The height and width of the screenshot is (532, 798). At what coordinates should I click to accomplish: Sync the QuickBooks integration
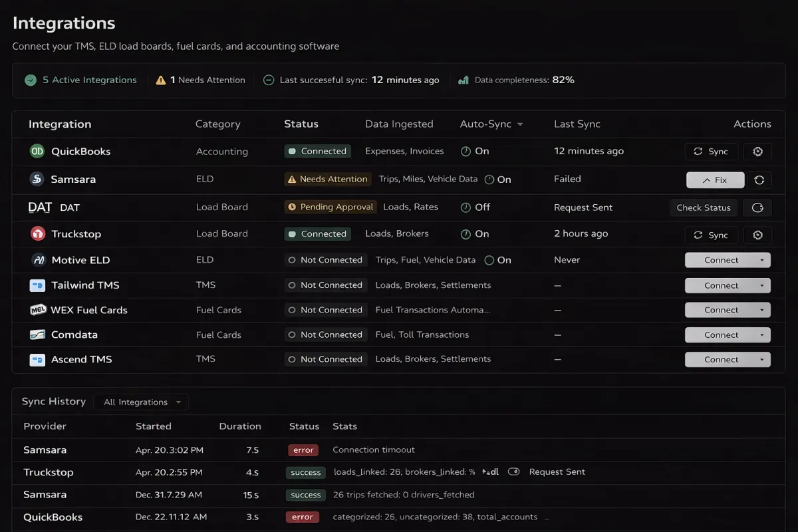coord(711,152)
